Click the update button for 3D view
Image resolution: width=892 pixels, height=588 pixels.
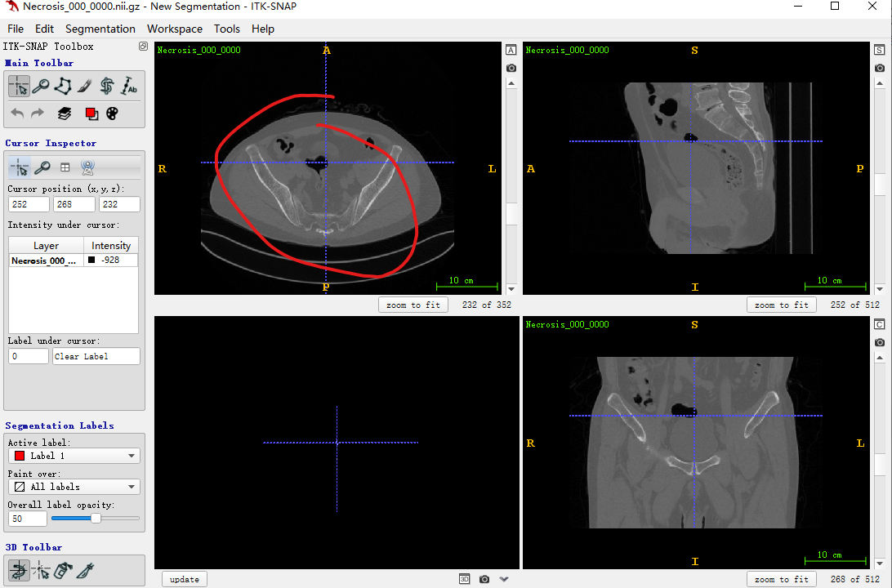click(x=185, y=579)
